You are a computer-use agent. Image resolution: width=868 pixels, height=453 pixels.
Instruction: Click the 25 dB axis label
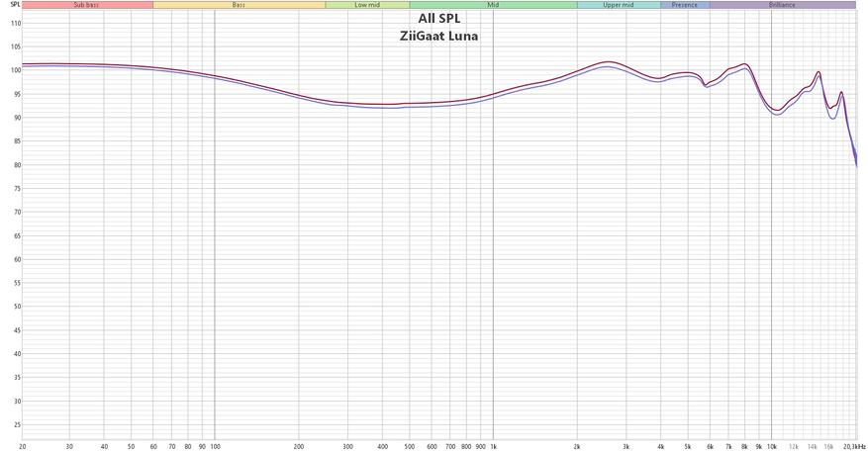[17, 425]
